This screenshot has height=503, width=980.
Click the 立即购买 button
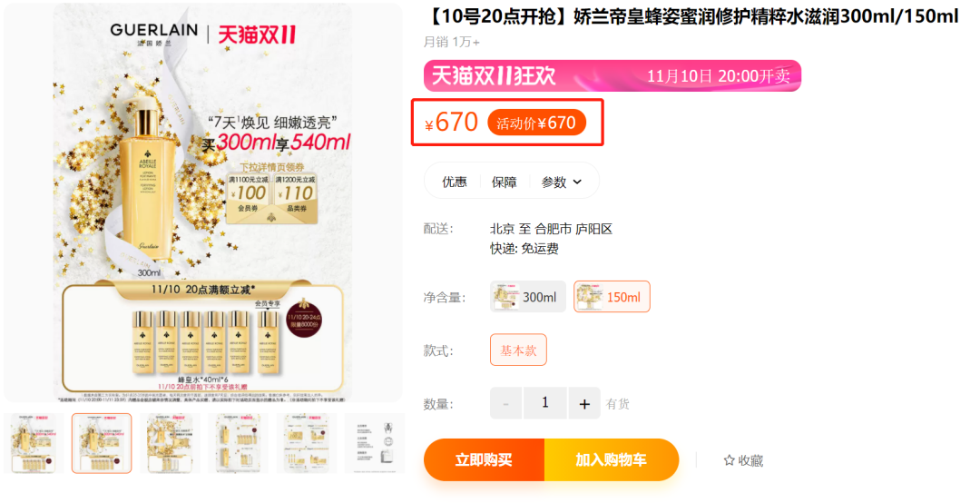(484, 459)
